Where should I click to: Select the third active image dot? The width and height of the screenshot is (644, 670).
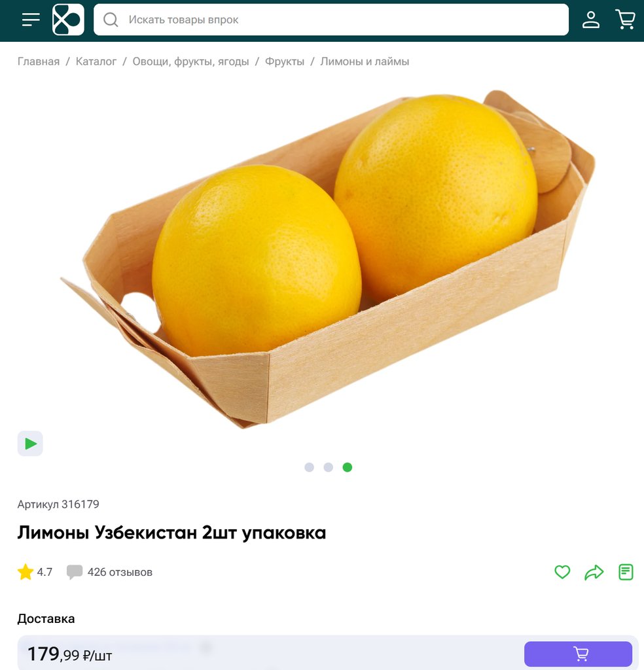coord(348,467)
